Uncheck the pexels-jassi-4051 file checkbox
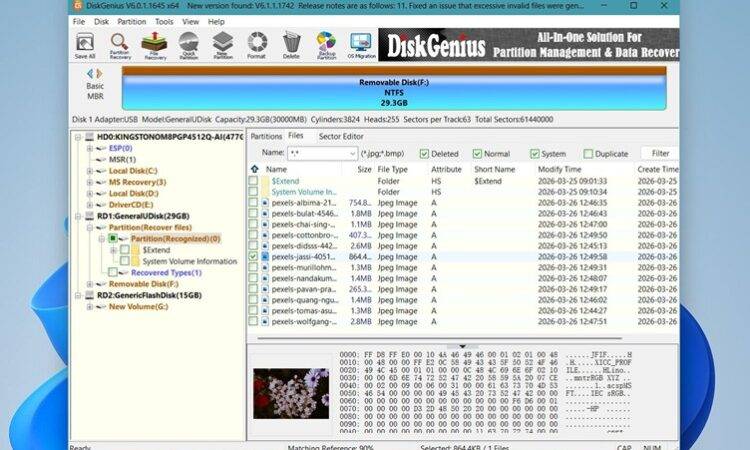Viewport: 750px width, 450px height. pyautogui.click(x=253, y=257)
